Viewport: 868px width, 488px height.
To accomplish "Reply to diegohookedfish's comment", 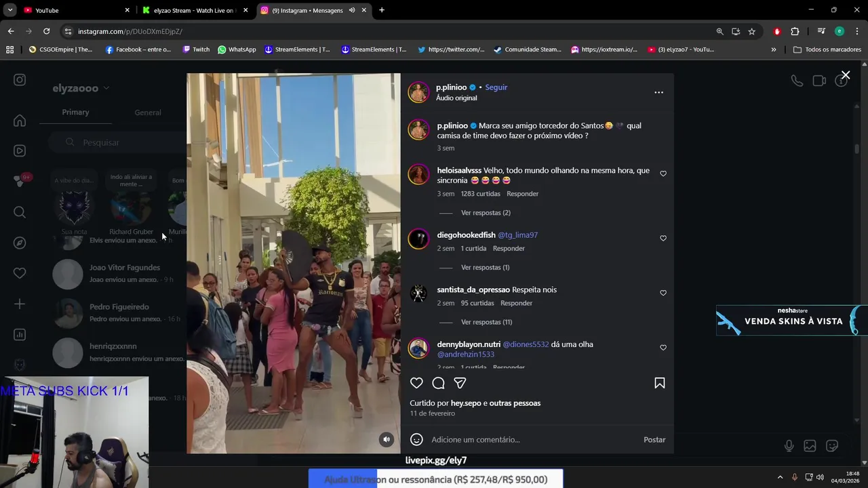I will [509, 248].
